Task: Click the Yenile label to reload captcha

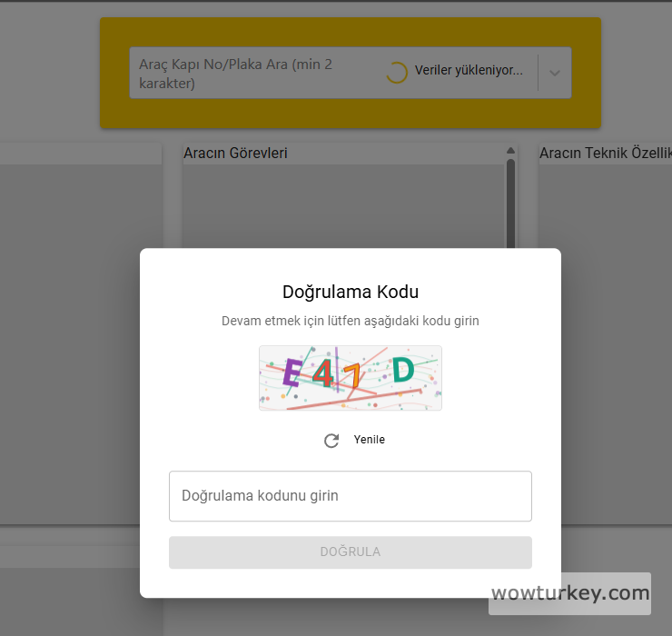Action: [369, 440]
